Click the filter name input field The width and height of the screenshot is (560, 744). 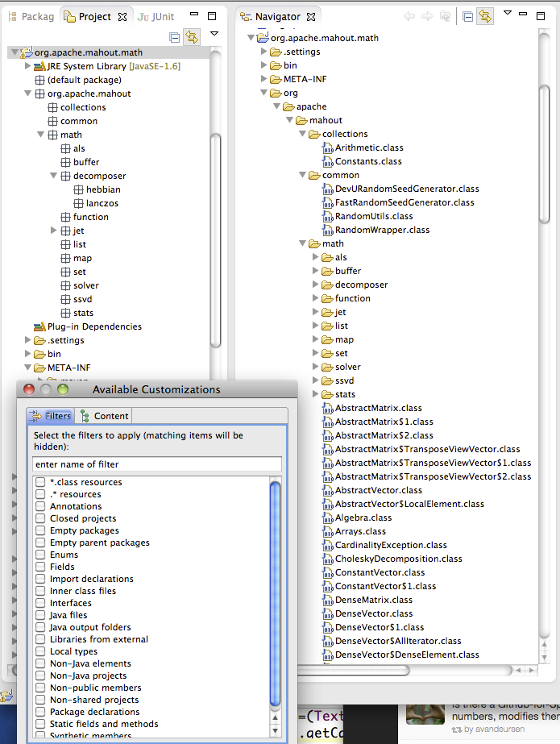click(x=157, y=464)
